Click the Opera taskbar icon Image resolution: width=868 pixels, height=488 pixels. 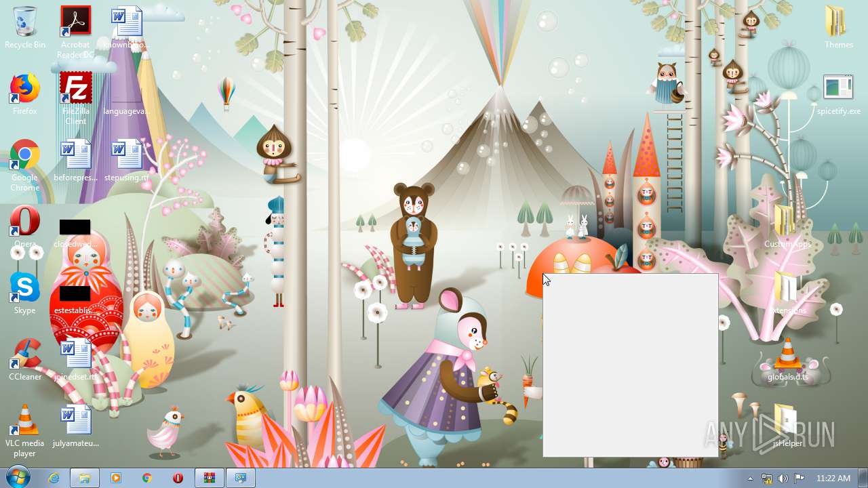tap(178, 478)
